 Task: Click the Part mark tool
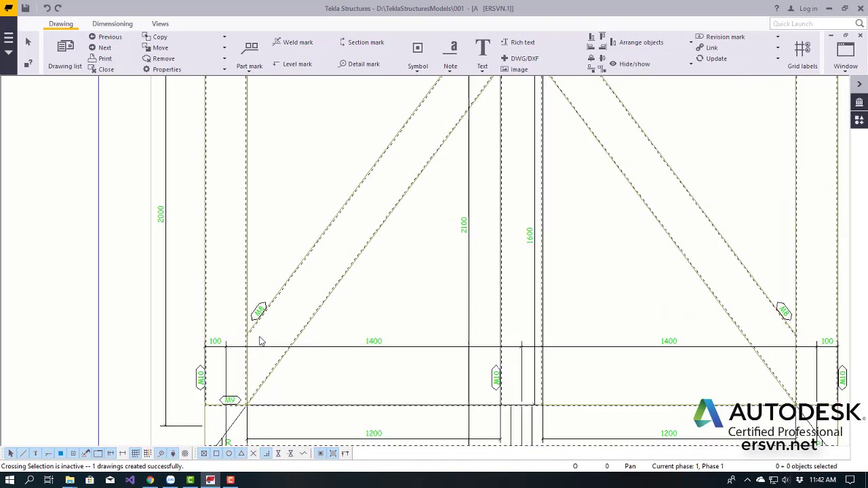pyautogui.click(x=250, y=55)
